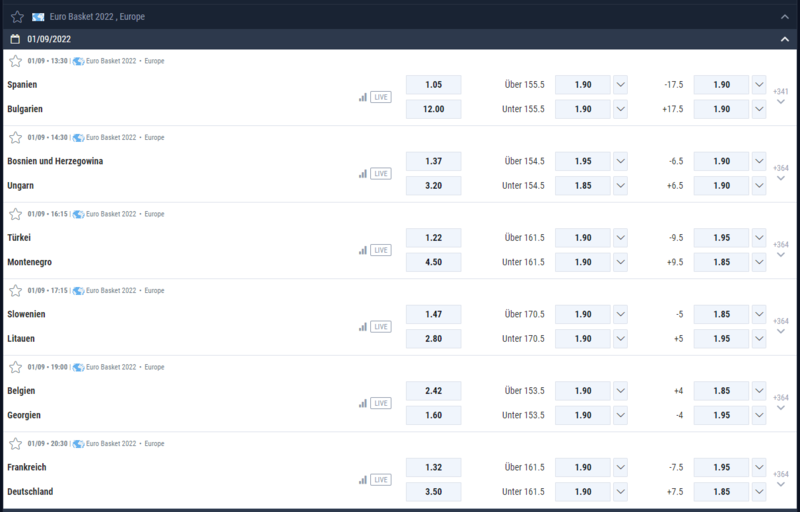Open dropdown next to Über 155.5 odds
The height and width of the screenshot is (512, 800).
pos(620,85)
